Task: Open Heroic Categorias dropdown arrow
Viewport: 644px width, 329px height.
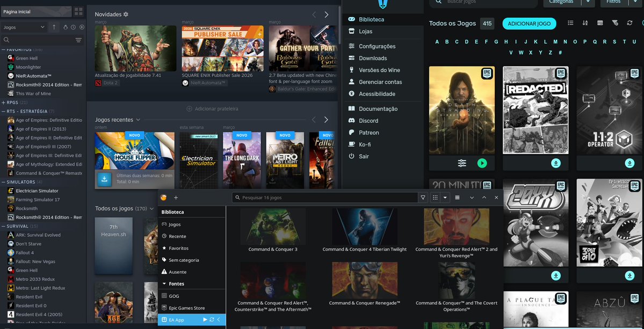Action: tap(589, 2)
